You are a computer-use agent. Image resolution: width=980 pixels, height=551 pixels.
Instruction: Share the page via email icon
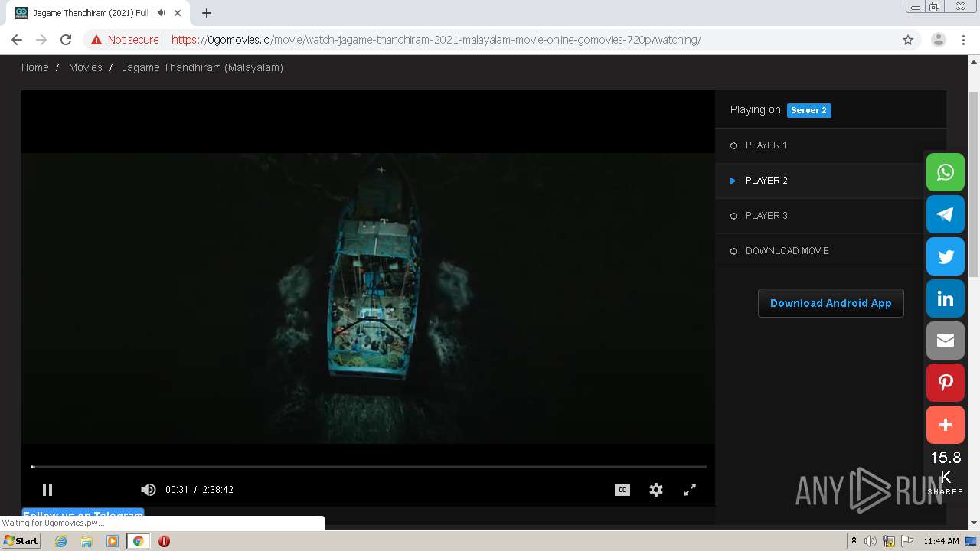click(x=946, y=341)
